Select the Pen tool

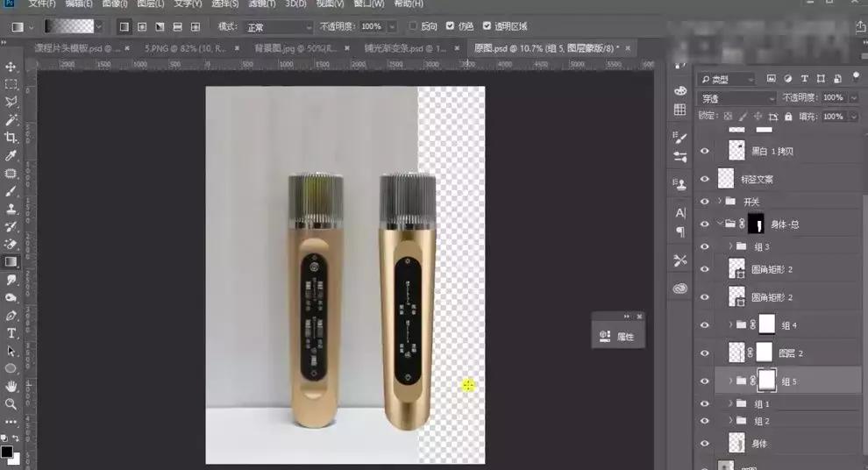coord(11,316)
